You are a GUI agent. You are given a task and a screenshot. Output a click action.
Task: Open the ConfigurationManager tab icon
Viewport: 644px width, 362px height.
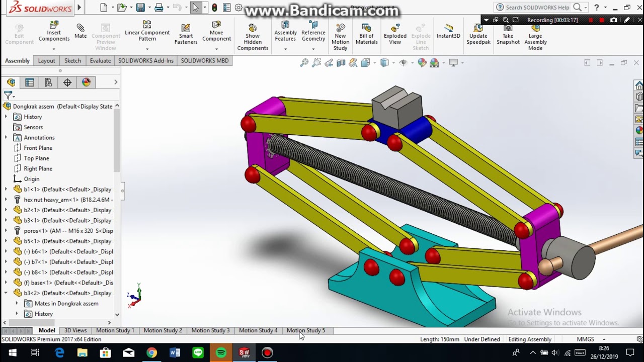coord(48,82)
